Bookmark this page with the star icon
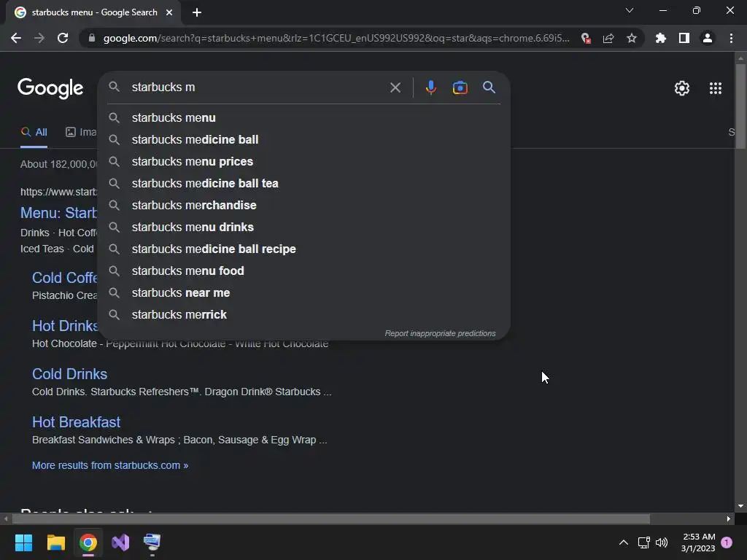Screen dimensions: 747x560 tap(632, 38)
